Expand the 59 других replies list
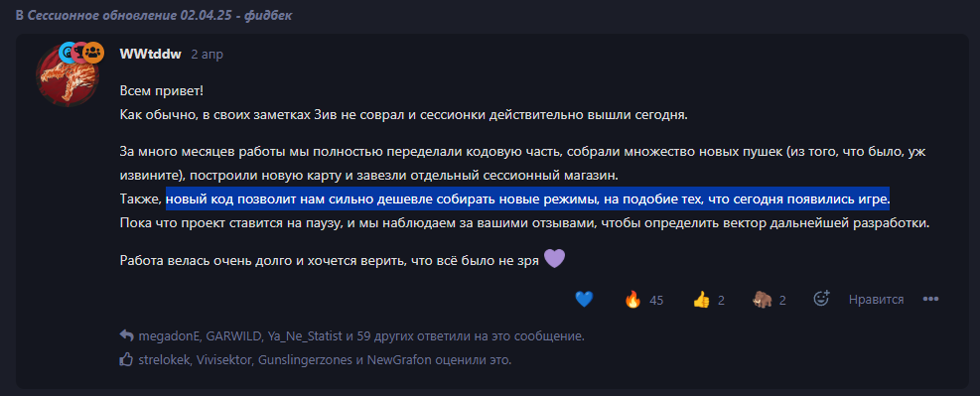Screen dimensions: 980x396 (x=387, y=336)
